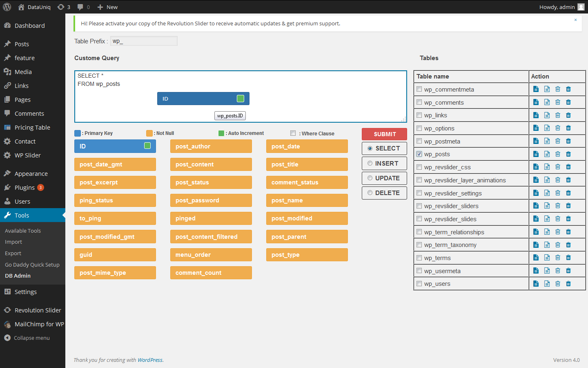Click the solid trash icon for wp_links

[568, 115]
